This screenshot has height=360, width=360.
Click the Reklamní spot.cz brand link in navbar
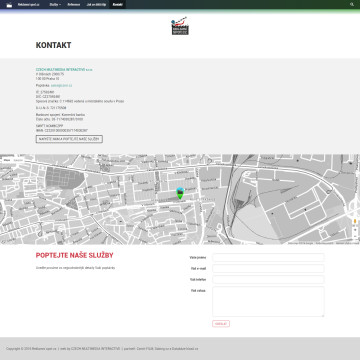(28, 5)
